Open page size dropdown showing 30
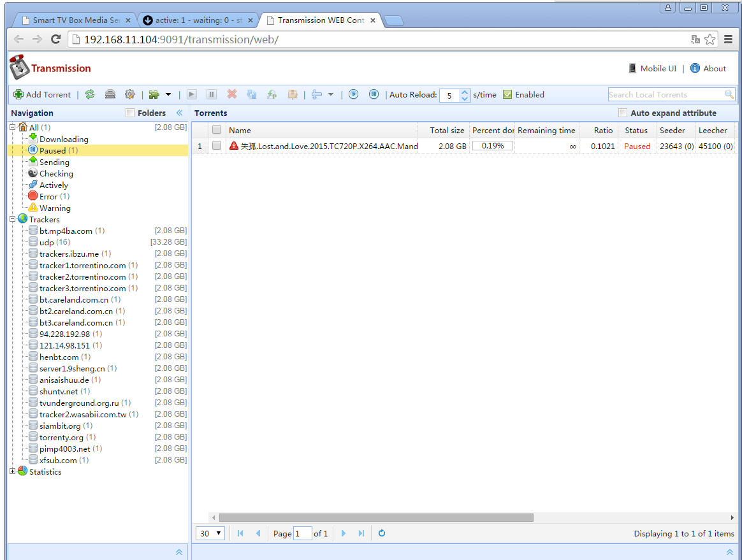The height and width of the screenshot is (560, 742). click(210, 533)
